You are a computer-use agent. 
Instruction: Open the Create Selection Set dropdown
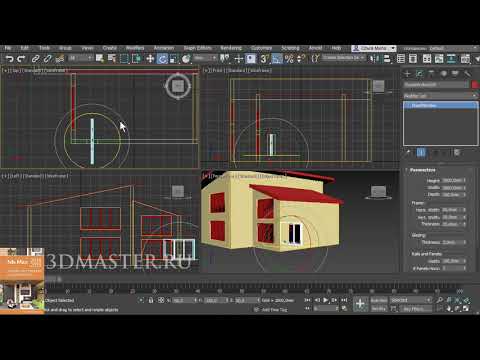(343, 58)
